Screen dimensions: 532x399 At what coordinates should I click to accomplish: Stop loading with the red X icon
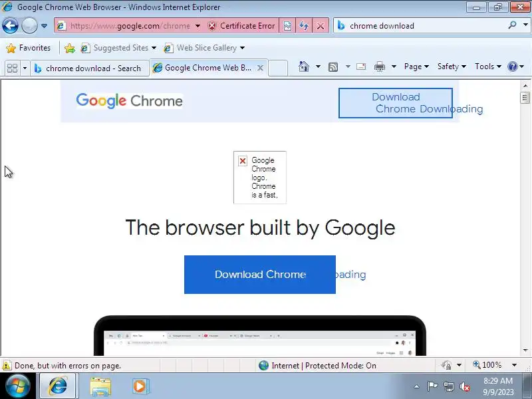(320, 26)
